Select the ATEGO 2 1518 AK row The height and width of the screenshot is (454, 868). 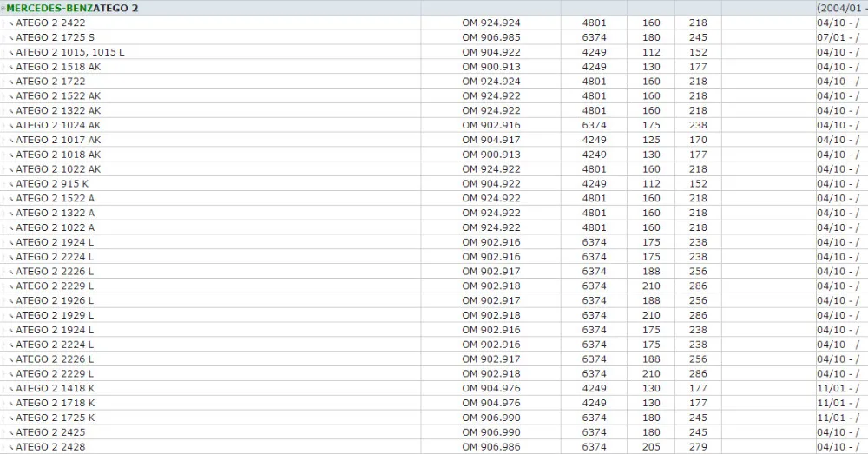pos(434,67)
